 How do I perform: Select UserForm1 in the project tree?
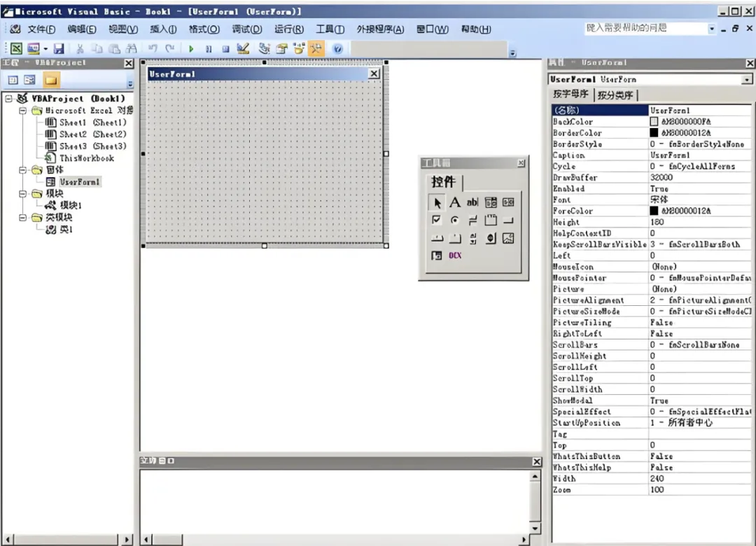pyautogui.click(x=80, y=182)
